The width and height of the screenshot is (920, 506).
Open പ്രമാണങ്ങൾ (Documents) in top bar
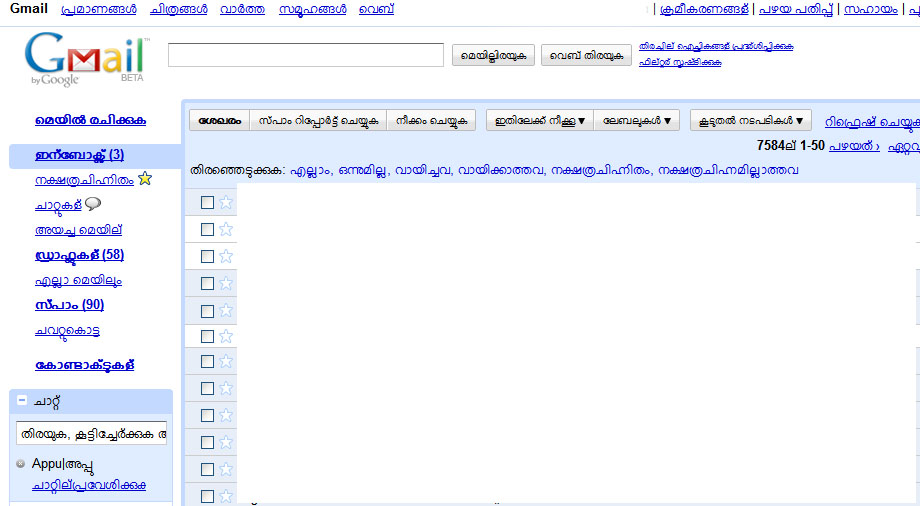coord(99,9)
